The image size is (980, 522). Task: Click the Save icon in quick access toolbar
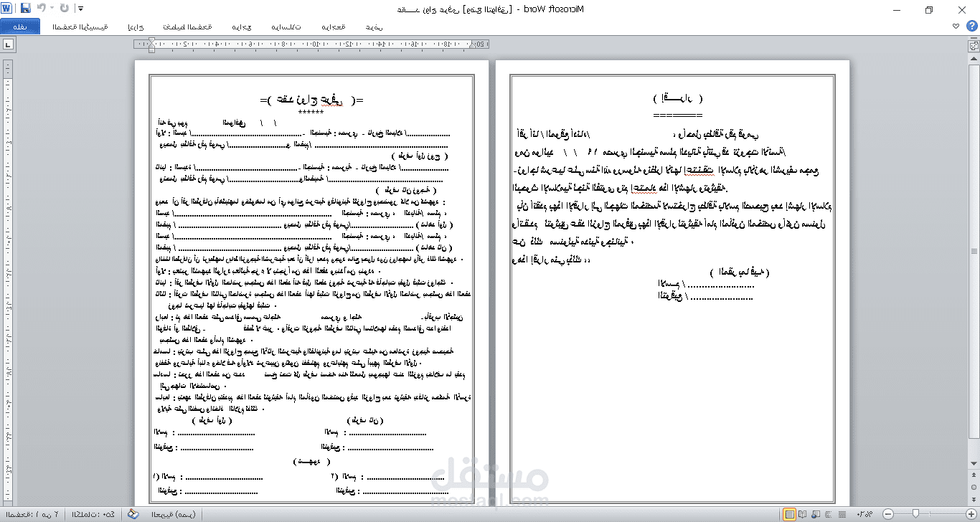point(26,9)
